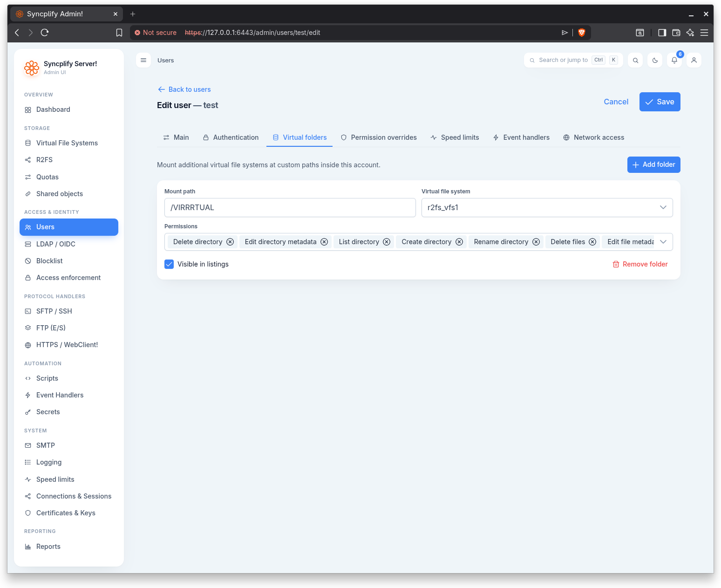The width and height of the screenshot is (721, 588).
Task: Click the Reports chart icon in sidebar
Action: tap(28, 547)
